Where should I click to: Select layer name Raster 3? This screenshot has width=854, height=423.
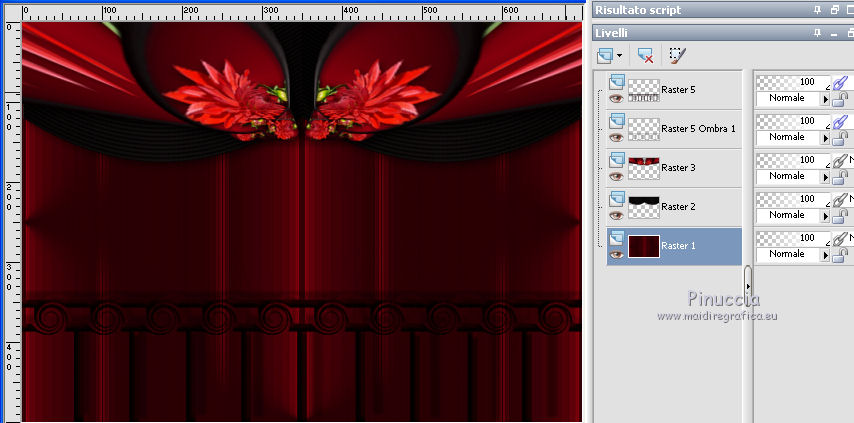tap(678, 168)
